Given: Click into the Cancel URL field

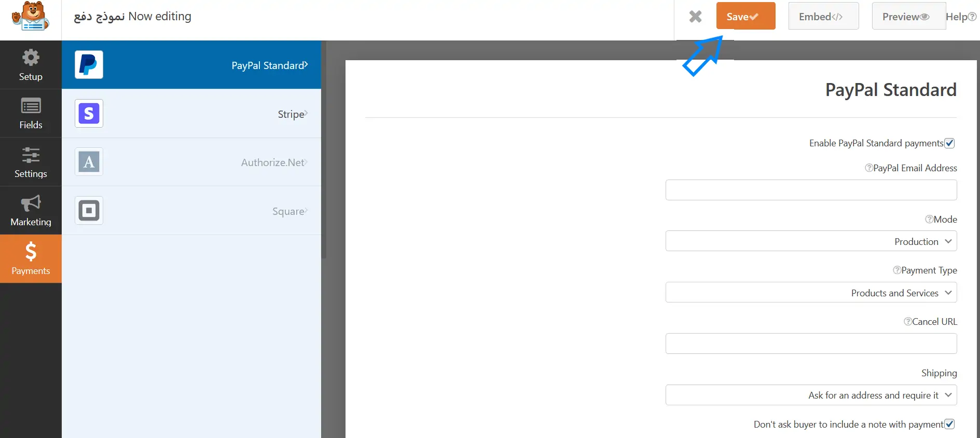Looking at the screenshot, I should pyautogui.click(x=811, y=344).
